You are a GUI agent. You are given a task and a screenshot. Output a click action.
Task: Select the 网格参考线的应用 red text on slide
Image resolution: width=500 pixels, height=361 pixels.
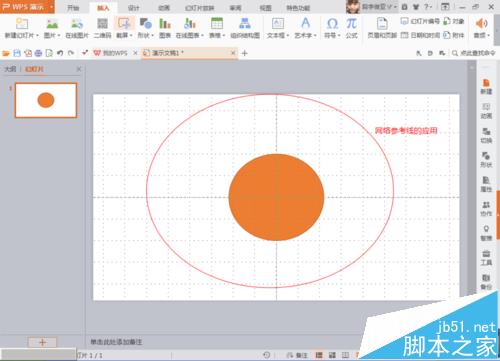pos(406,130)
